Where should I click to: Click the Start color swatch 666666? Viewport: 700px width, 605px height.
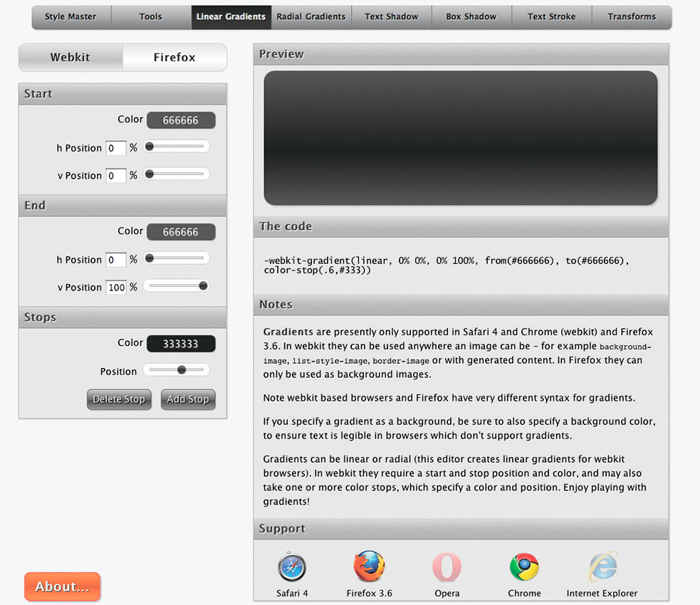click(181, 120)
